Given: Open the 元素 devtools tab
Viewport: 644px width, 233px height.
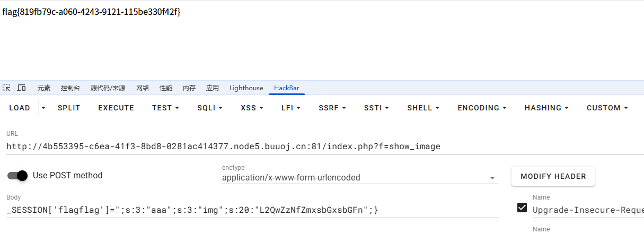Looking at the screenshot, I should click(44, 88).
